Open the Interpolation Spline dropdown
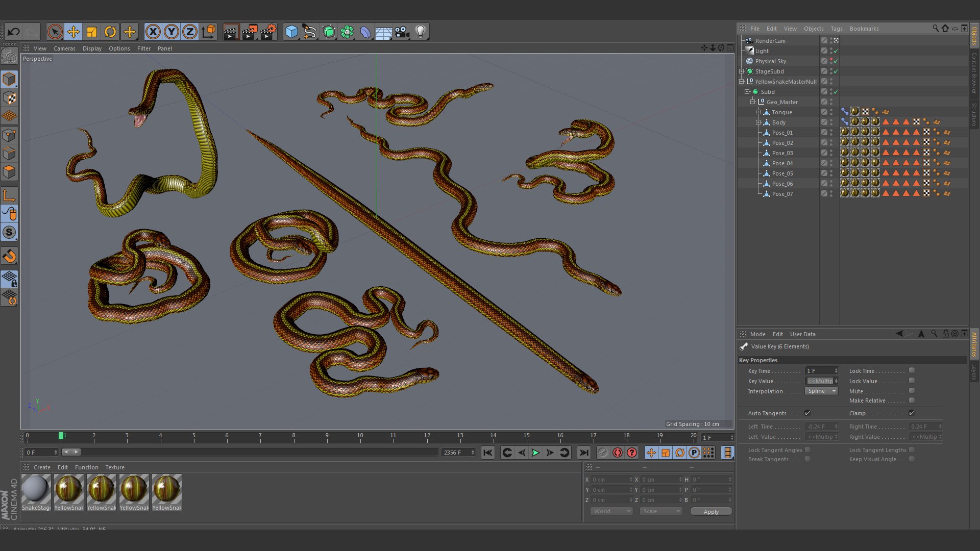This screenshot has height=551, width=980. point(821,391)
